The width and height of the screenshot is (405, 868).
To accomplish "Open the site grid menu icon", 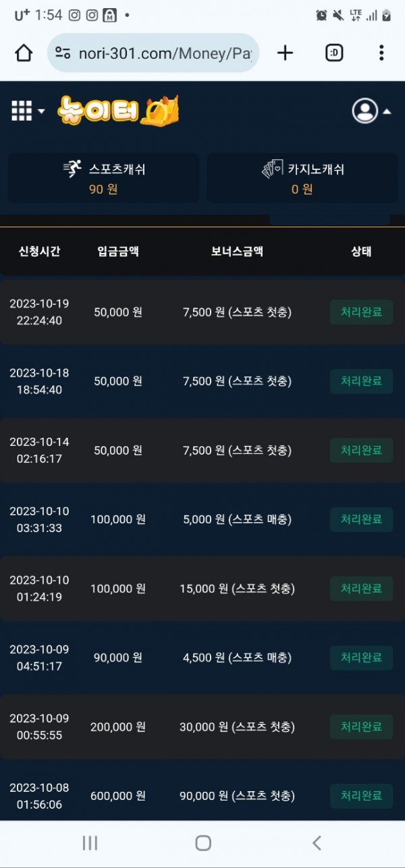I will 22,111.
